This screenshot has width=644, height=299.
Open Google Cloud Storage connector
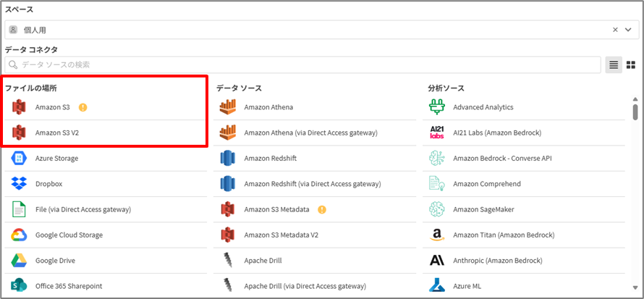tap(69, 235)
